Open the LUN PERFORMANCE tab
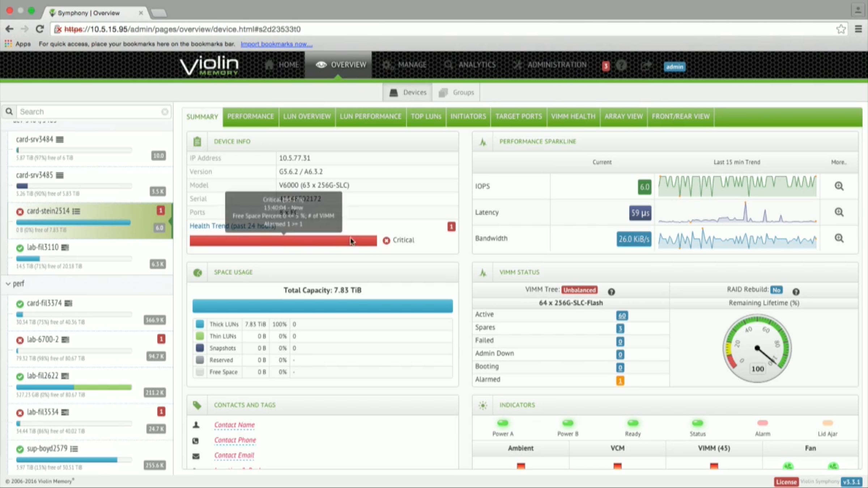Viewport: 868px width, 488px height. (371, 116)
